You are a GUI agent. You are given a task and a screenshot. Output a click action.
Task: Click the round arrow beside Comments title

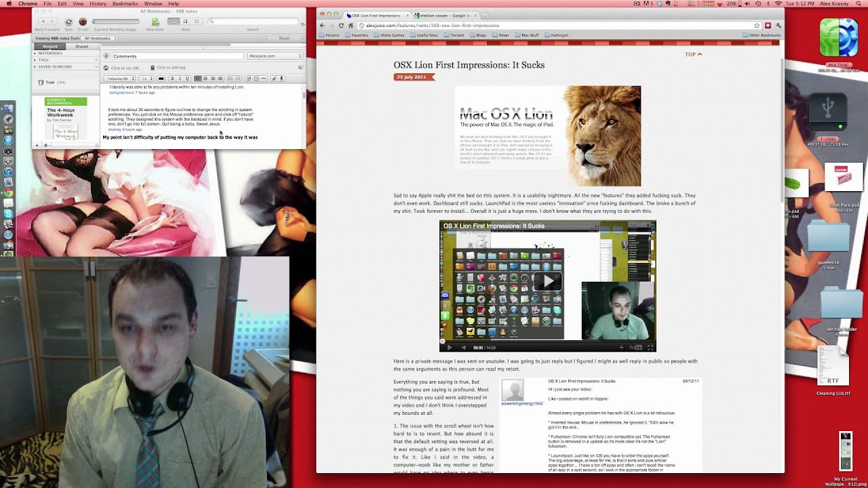tap(106, 56)
